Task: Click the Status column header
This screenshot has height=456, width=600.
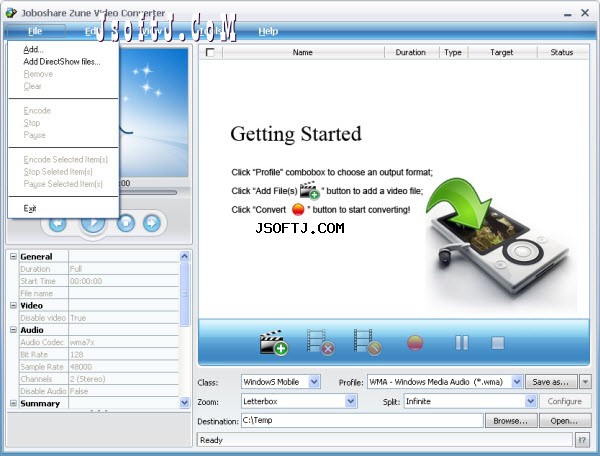Action: click(562, 52)
